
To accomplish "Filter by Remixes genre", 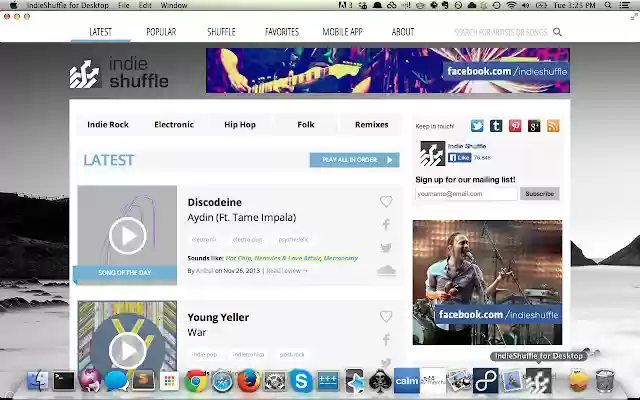I will [x=371, y=124].
